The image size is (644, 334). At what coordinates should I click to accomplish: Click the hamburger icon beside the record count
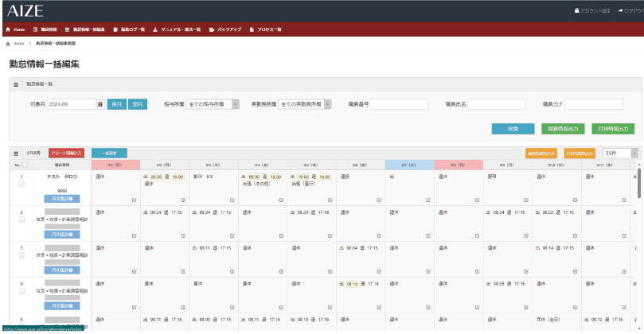point(16,153)
